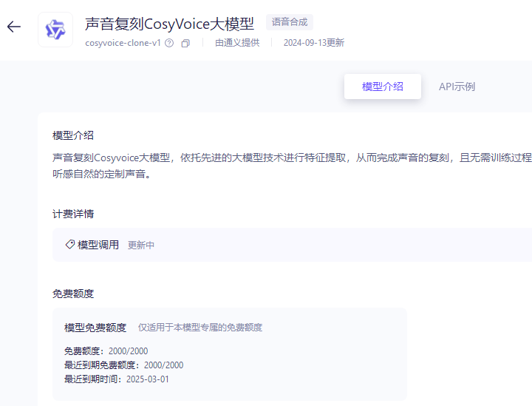Click 最近到期时间：2025-03-01 line
532x406 pixels.
pyautogui.click(x=117, y=379)
